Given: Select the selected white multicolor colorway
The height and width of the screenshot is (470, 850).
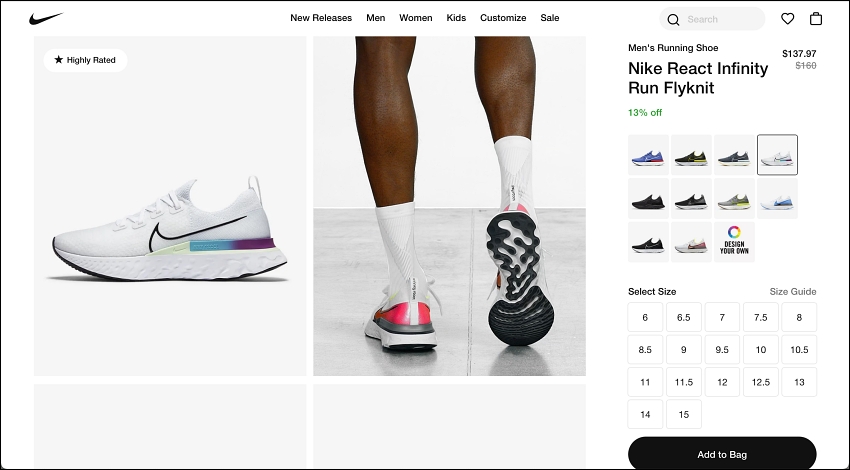Looking at the screenshot, I should (x=777, y=155).
